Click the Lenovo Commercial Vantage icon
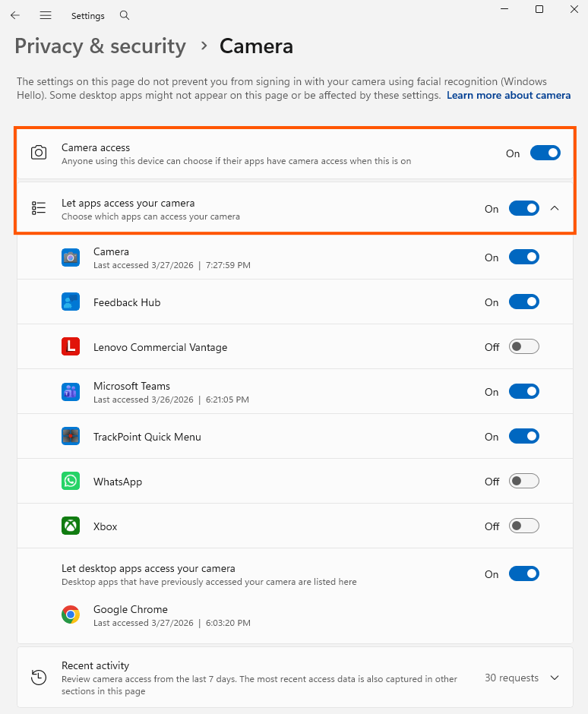The image size is (588, 714). point(71,346)
